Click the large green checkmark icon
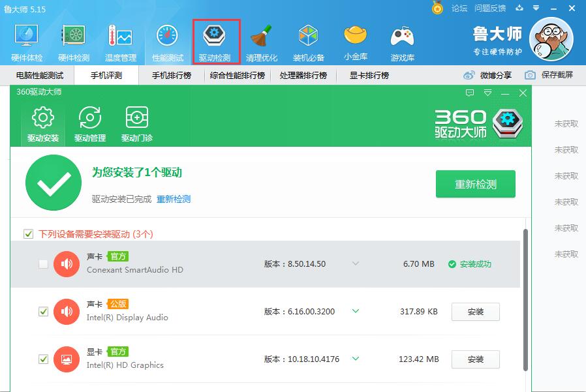The width and height of the screenshot is (586, 392). pos(54,183)
